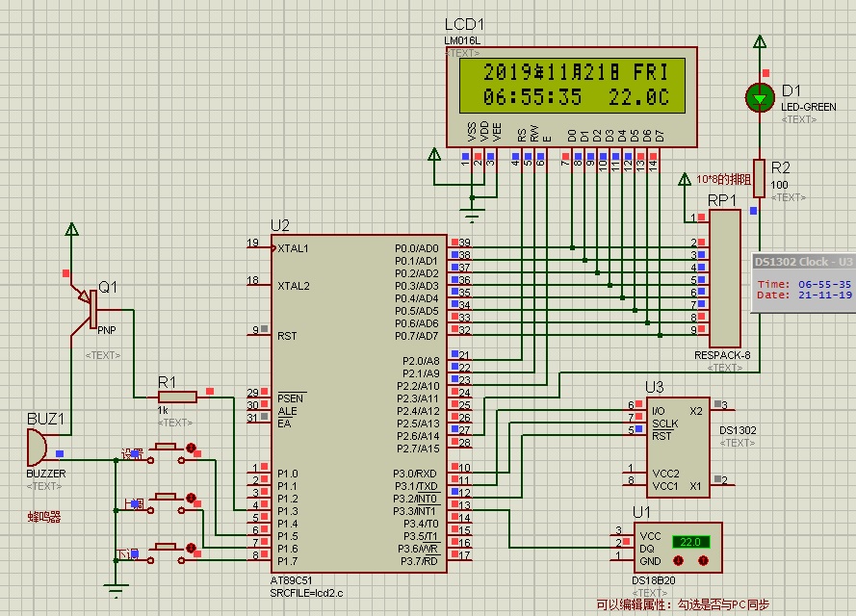
Task: Click the P2.7/A15 pin label on U2
Action: click(x=418, y=449)
